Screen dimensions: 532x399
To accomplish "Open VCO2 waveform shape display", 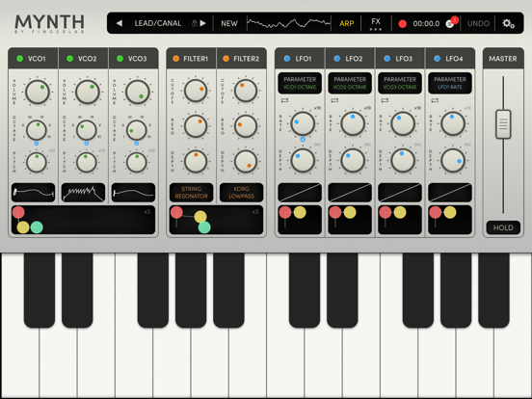I will click(83, 193).
